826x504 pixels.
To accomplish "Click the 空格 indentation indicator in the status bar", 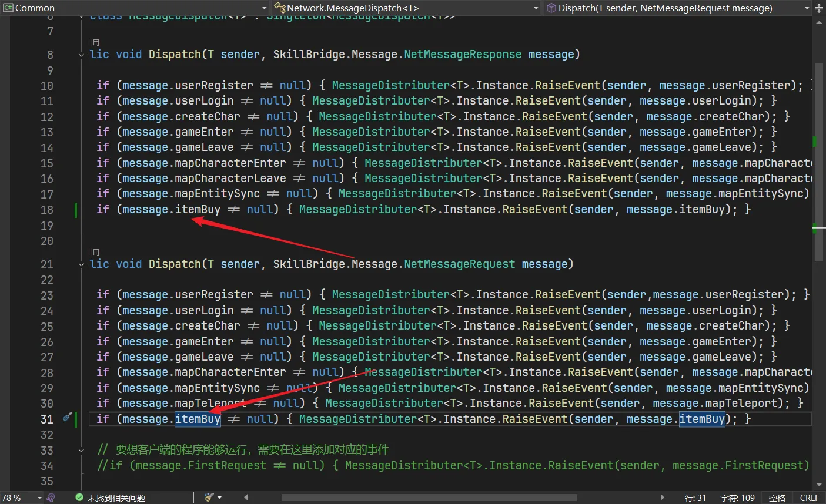I will (777, 498).
